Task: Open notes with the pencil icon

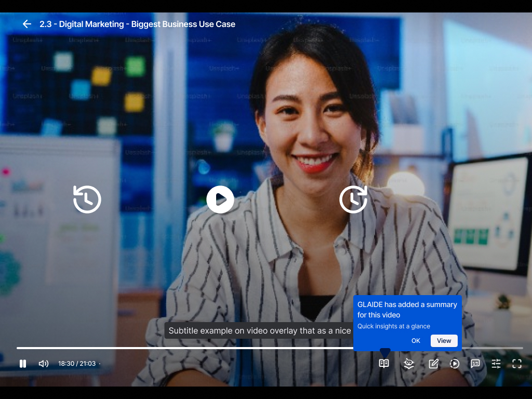Action: pos(434,364)
